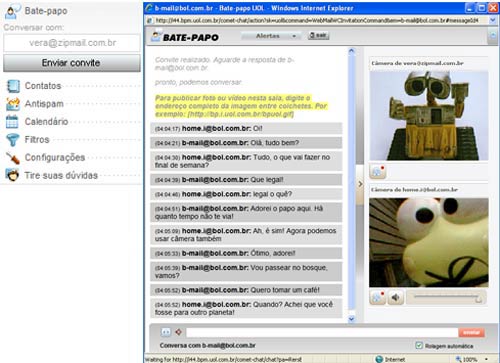Click the red diamond icon beside message field
500x363 pixels.
tap(178, 332)
